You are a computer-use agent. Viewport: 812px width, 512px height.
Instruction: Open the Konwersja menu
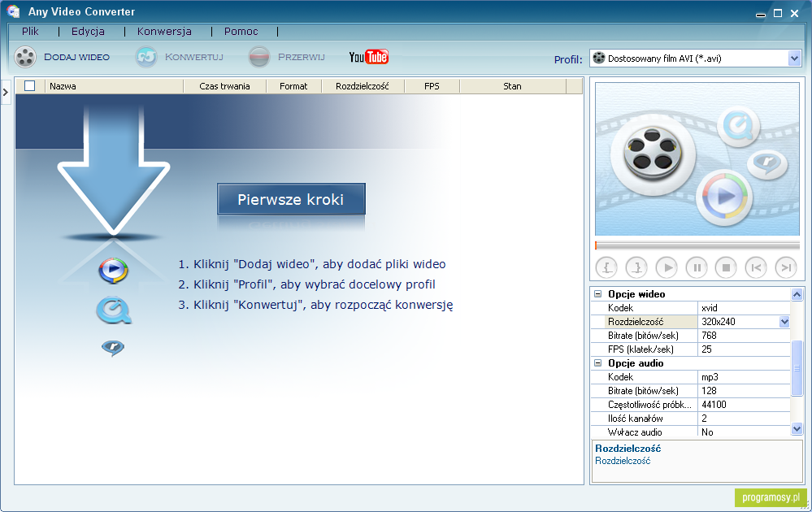tap(164, 32)
